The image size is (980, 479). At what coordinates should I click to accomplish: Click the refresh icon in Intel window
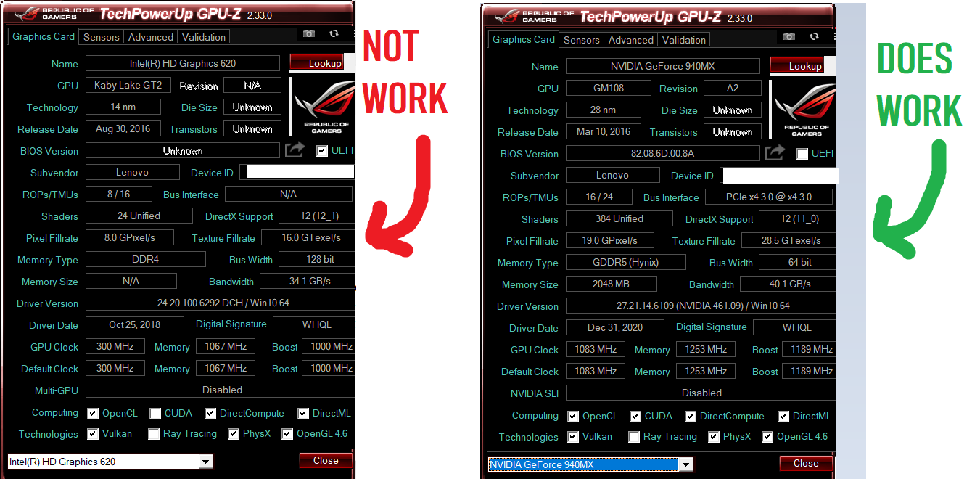click(334, 34)
